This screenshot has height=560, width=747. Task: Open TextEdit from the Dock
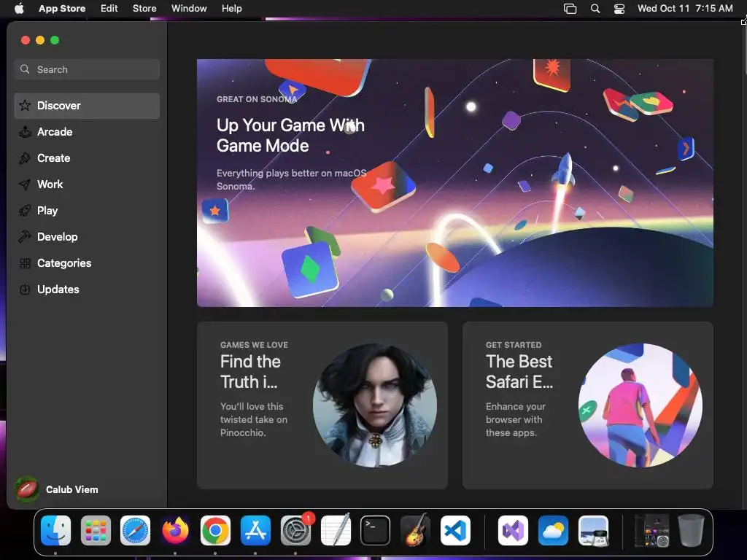(336, 531)
